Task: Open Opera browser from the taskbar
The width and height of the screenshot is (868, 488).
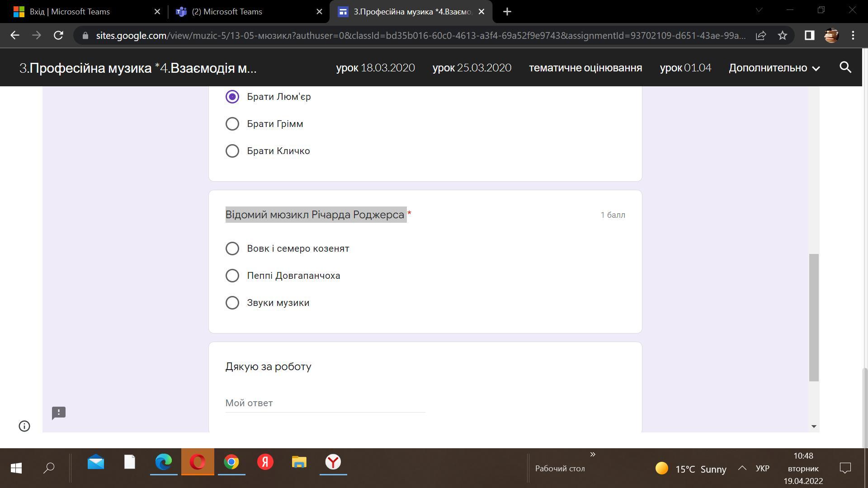Action: pyautogui.click(x=198, y=462)
